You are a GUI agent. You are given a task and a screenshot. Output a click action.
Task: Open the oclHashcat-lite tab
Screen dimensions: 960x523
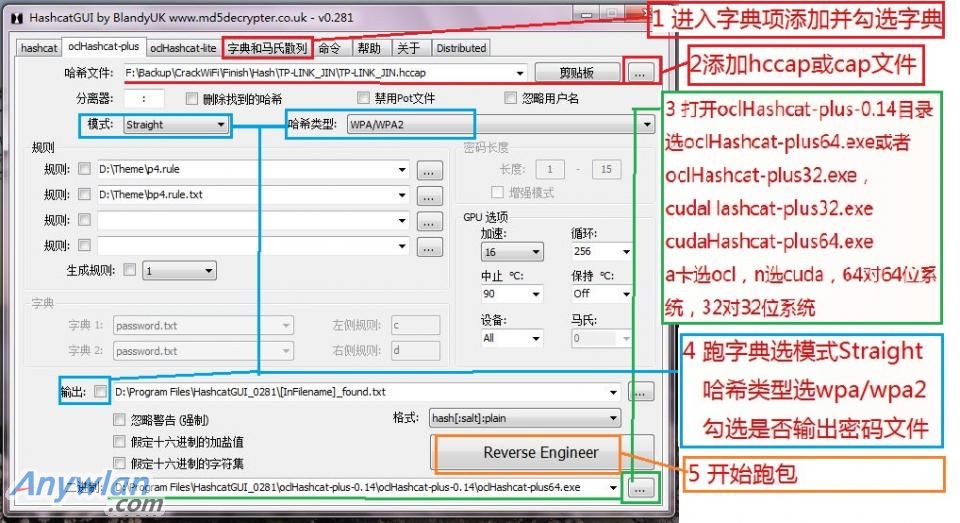pos(183,48)
